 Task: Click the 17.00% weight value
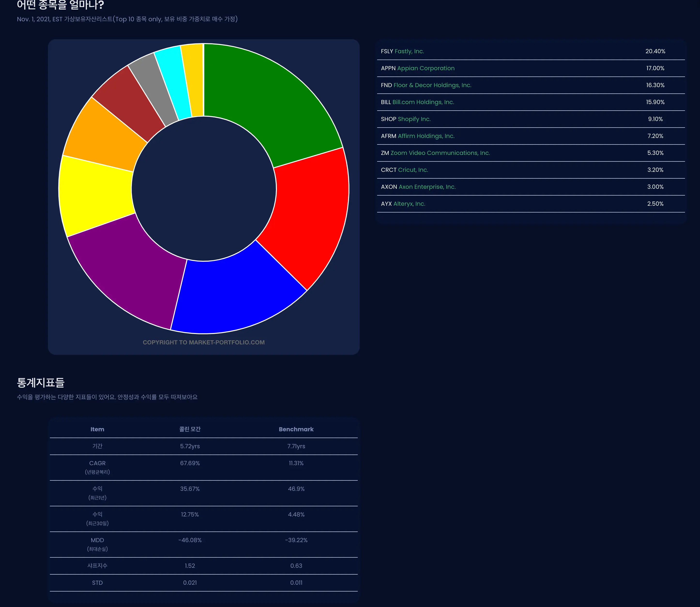(x=655, y=68)
